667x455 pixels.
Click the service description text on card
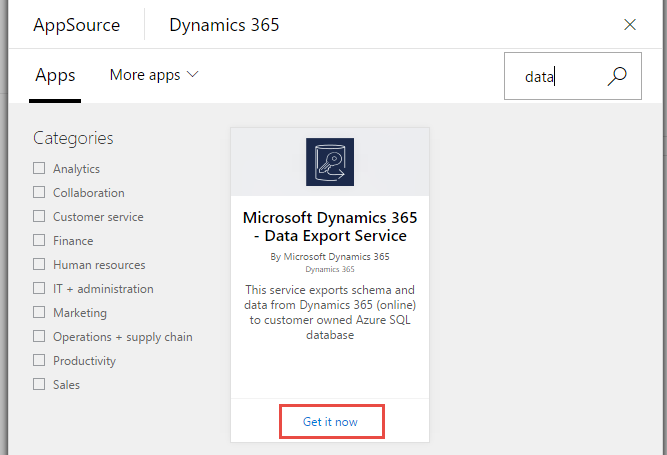click(330, 312)
